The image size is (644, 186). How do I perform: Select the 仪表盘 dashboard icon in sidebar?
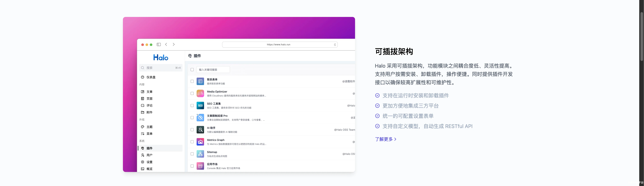click(143, 77)
